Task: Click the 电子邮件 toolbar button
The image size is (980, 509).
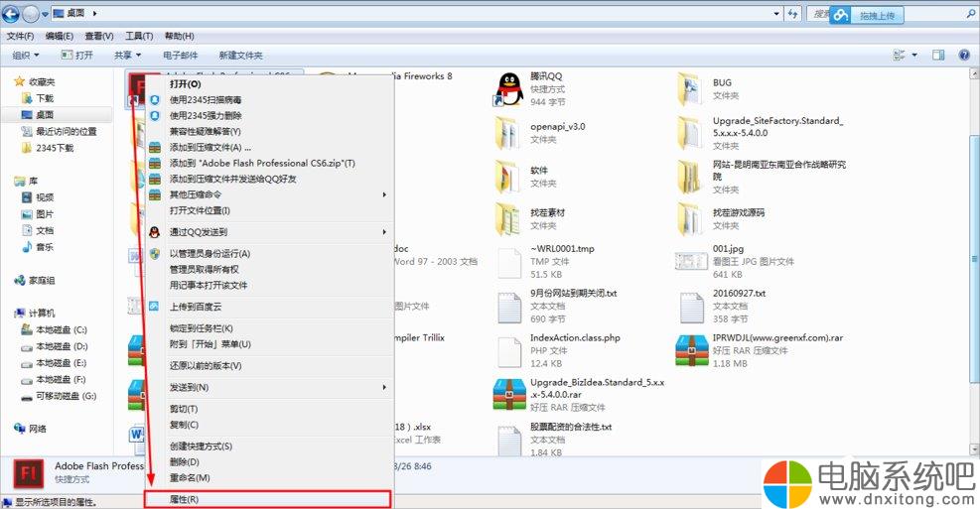Action: click(x=180, y=55)
